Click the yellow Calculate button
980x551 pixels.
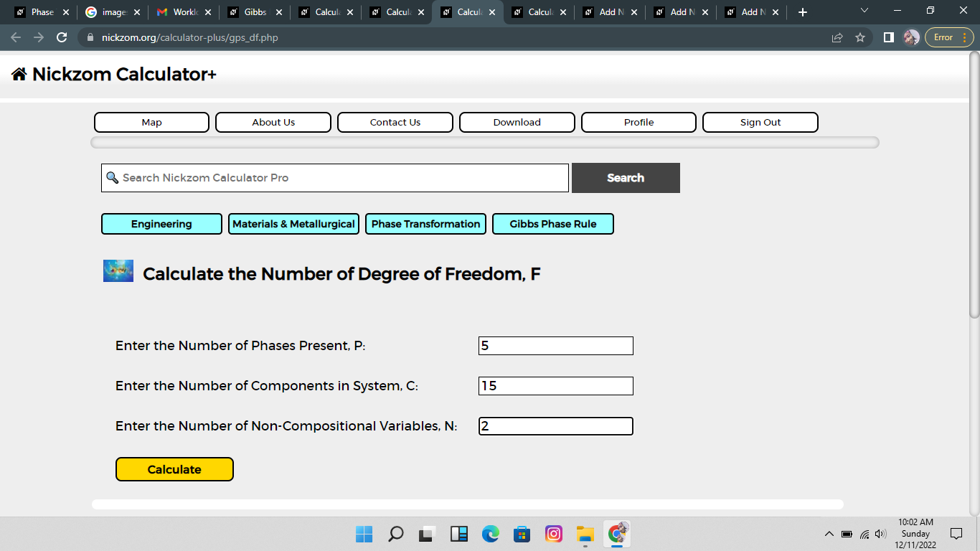174,469
